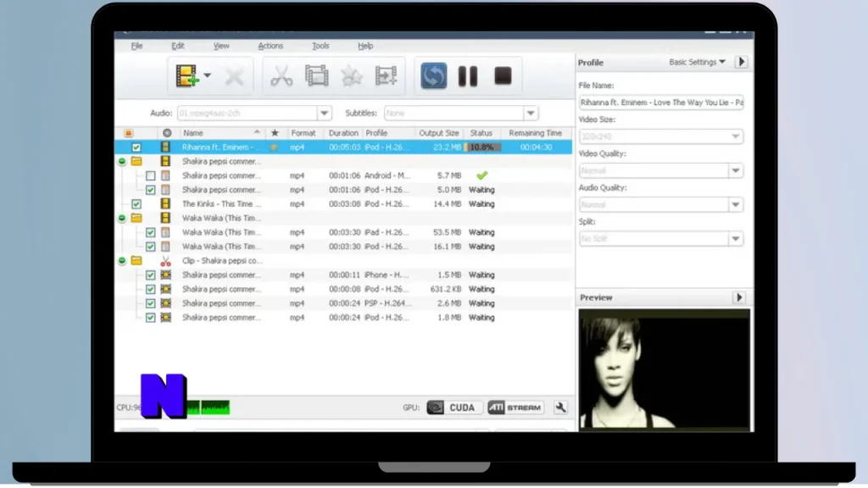
Task: Sort by Remaining Time column
Action: tap(536, 133)
